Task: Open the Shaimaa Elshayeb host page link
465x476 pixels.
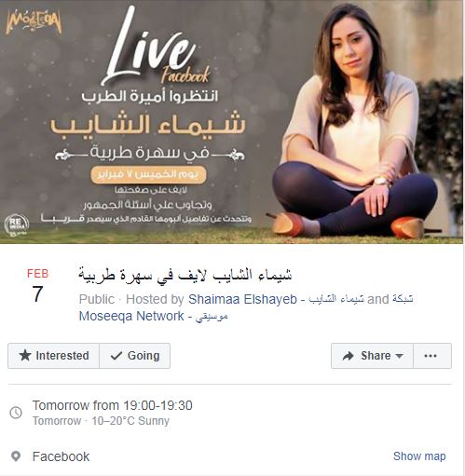Action: tap(242, 299)
